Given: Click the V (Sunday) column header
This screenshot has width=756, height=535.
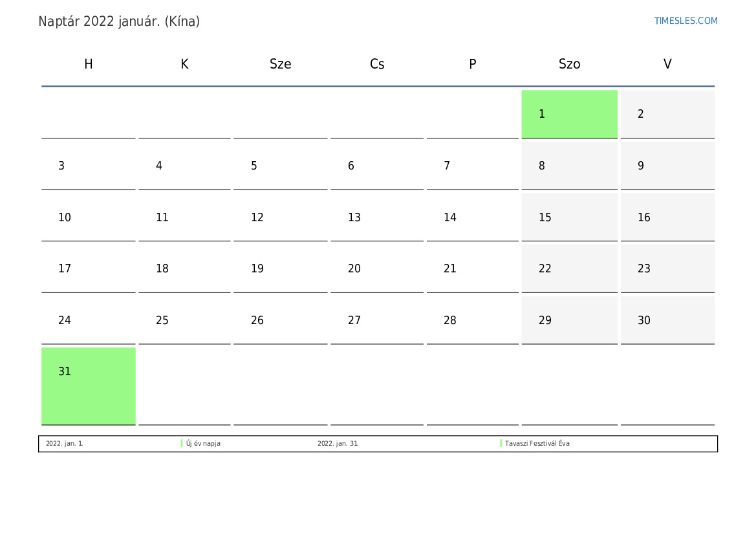Looking at the screenshot, I should coord(667,64).
